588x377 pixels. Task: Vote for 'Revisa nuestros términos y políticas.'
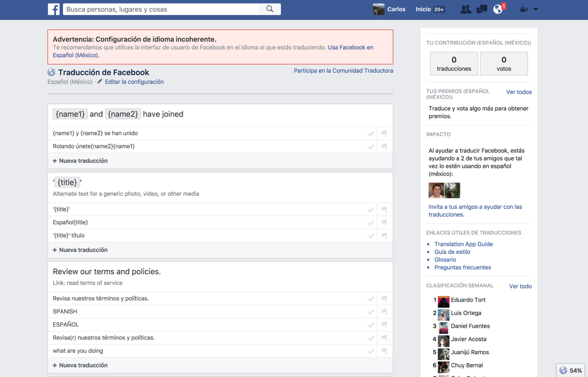pyautogui.click(x=371, y=299)
